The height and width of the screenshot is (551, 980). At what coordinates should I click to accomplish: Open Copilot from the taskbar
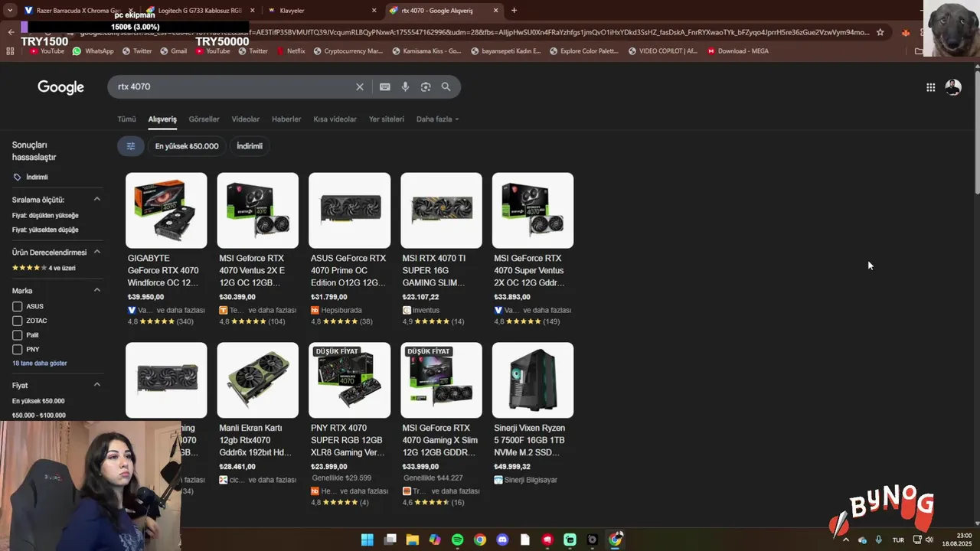click(435, 540)
